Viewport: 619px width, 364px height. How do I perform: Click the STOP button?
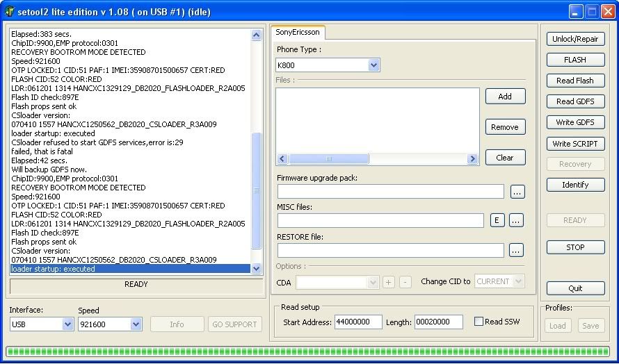tap(575, 247)
